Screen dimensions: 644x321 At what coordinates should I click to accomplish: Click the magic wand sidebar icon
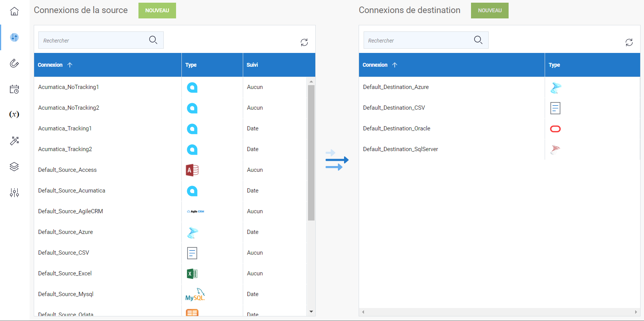tap(14, 141)
